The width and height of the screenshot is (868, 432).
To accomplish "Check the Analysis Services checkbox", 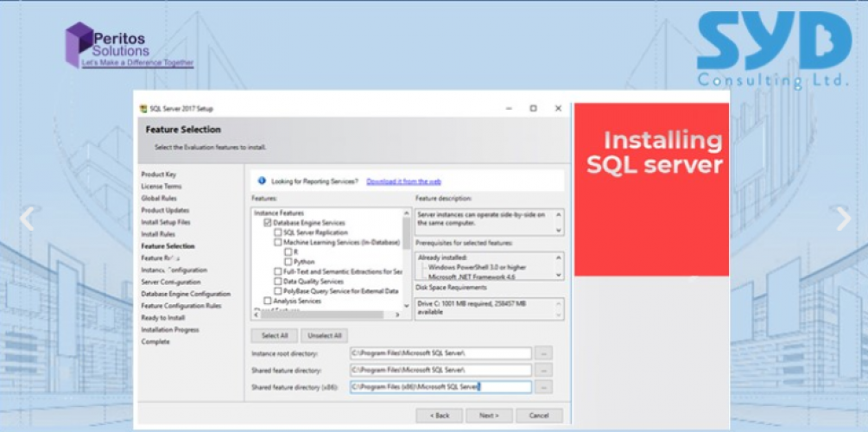I will (x=268, y=301).
